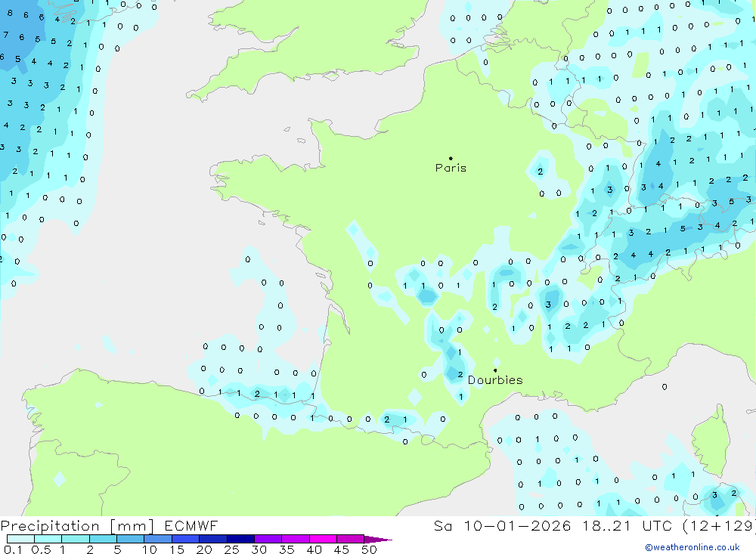The height and width of the screenshot is (554, 756).
Task: Select the 15–20 mm legend color swatch
Action: tap(185, 539)
